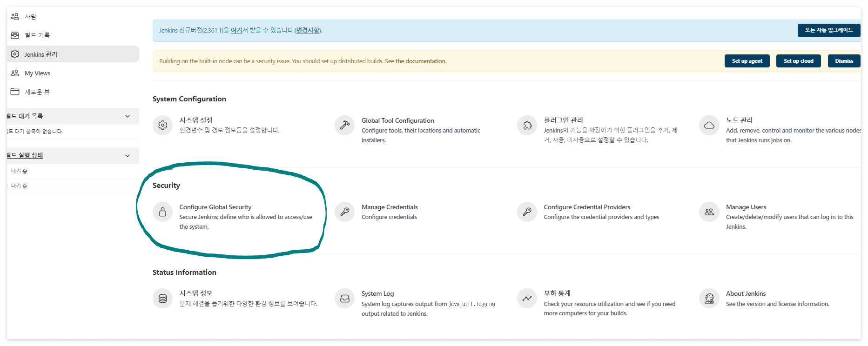Click the System Configuration section heading
The height and width of the screenshot is (346, 868).
pos(189,99)
